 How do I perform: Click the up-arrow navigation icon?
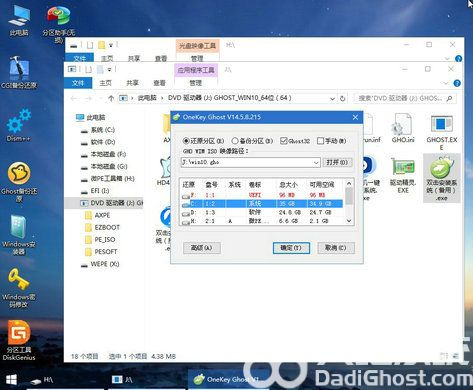[111, 98]
